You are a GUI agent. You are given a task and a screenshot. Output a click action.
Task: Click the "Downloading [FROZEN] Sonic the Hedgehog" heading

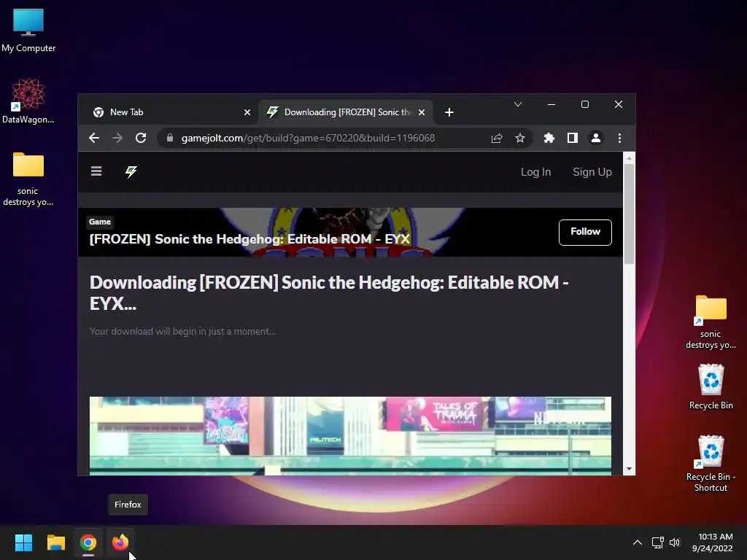tap(329, 293)
